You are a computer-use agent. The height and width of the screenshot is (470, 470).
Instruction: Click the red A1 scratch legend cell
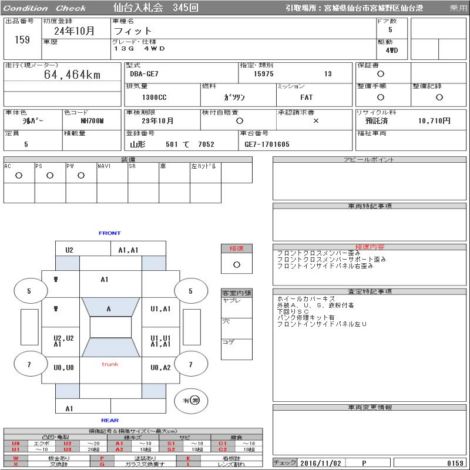(119, 444)
